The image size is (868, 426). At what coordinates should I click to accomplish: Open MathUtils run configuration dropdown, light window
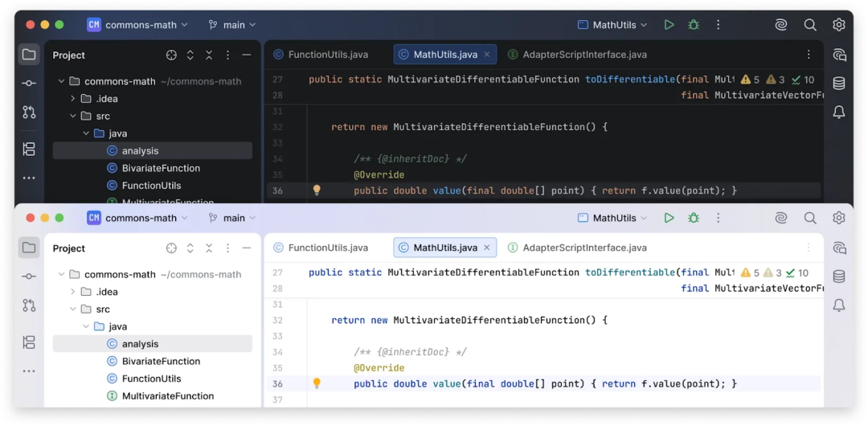pos(612,218)
